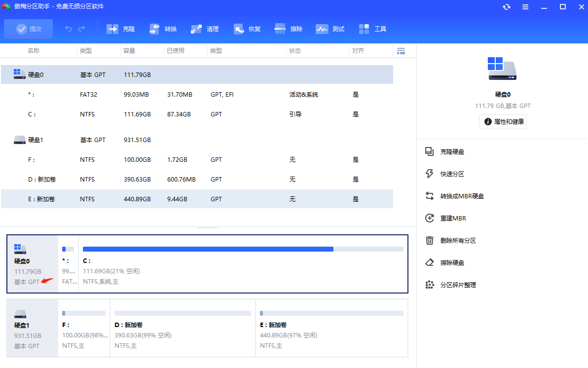This screenshot has height=368, width=588.
Task: Open the 工具 (Tools) toolbar icon
Action: (372, 29)
